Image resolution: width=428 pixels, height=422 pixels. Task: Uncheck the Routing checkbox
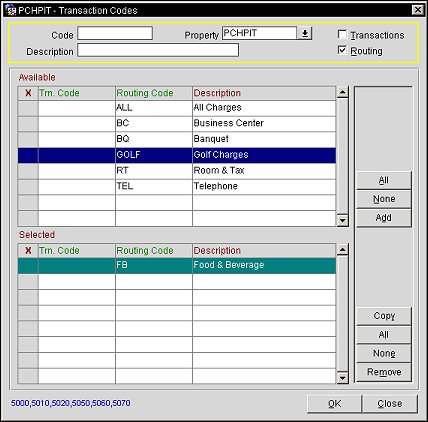[x=342, y=50]
